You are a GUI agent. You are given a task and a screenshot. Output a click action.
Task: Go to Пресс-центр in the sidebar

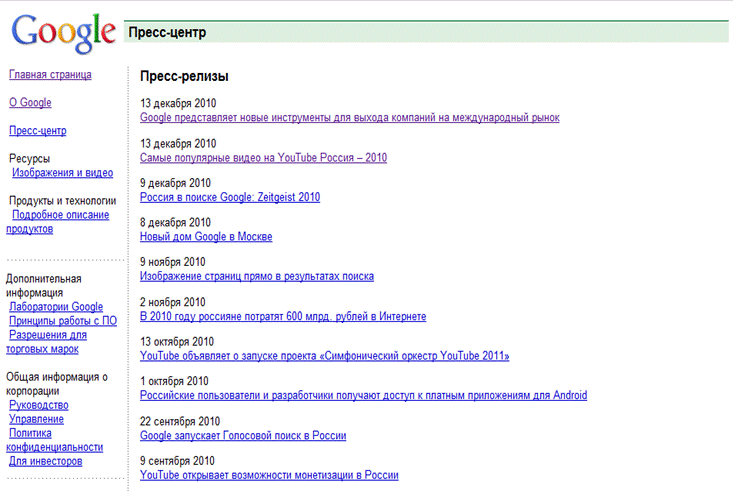click(38, 130)
